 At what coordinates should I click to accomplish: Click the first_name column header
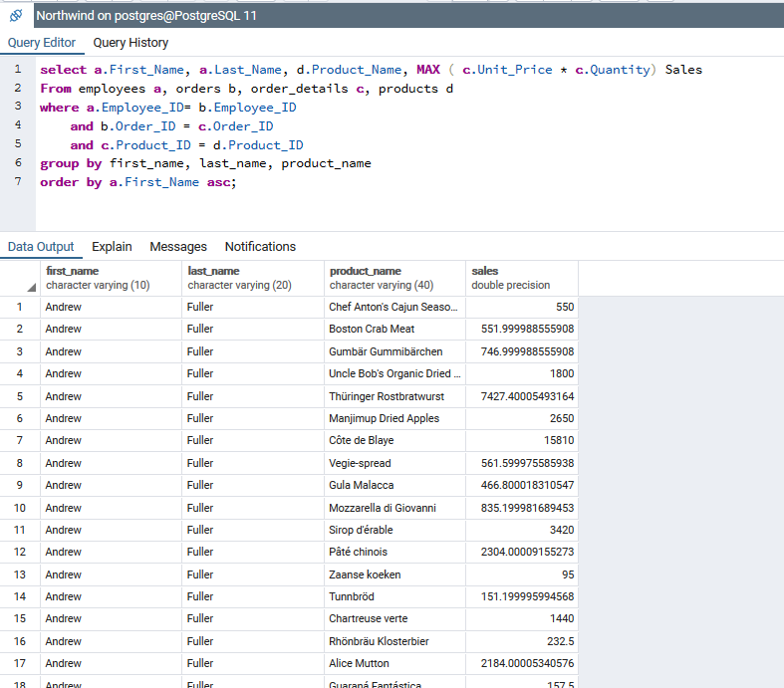click(111, 278)
